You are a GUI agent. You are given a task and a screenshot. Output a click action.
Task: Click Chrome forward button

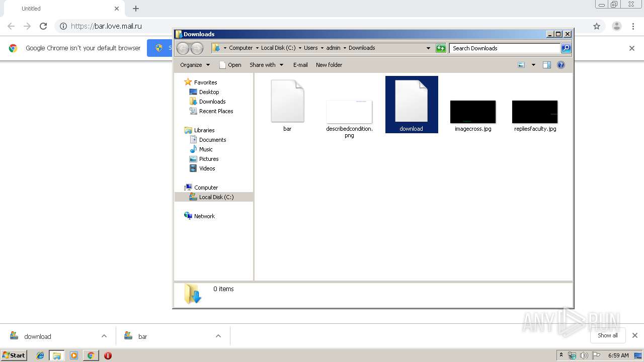click(27, 26)
